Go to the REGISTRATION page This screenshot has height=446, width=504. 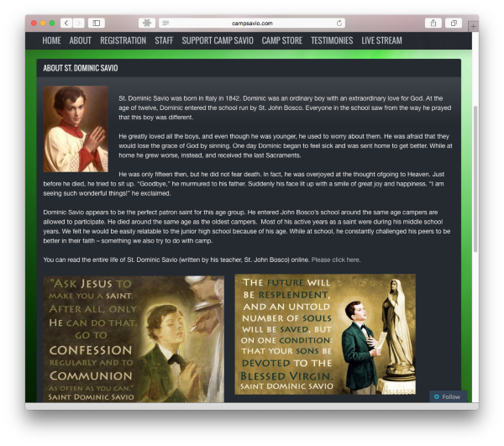[x=123, y=40]
